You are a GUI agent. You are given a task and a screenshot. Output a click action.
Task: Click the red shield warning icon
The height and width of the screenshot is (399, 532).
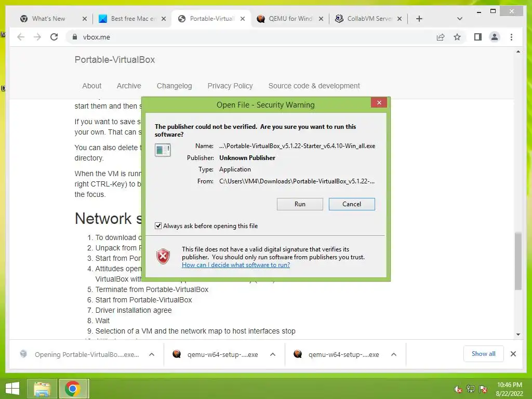pos(163,256)
